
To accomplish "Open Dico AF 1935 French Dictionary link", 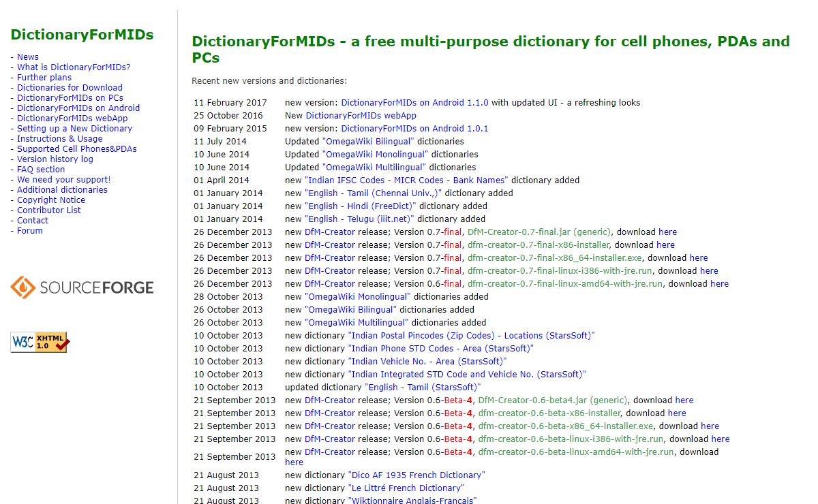I will pos(416,475).
